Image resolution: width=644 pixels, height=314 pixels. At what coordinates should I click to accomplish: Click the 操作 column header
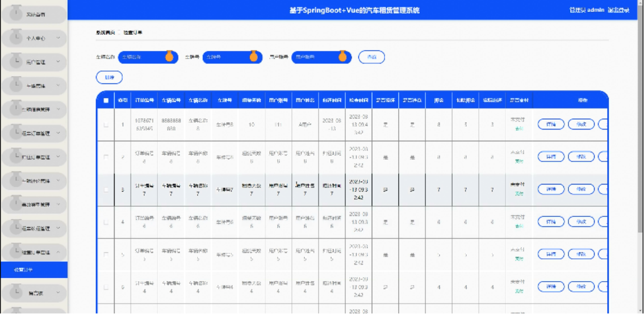coord(570,100)
